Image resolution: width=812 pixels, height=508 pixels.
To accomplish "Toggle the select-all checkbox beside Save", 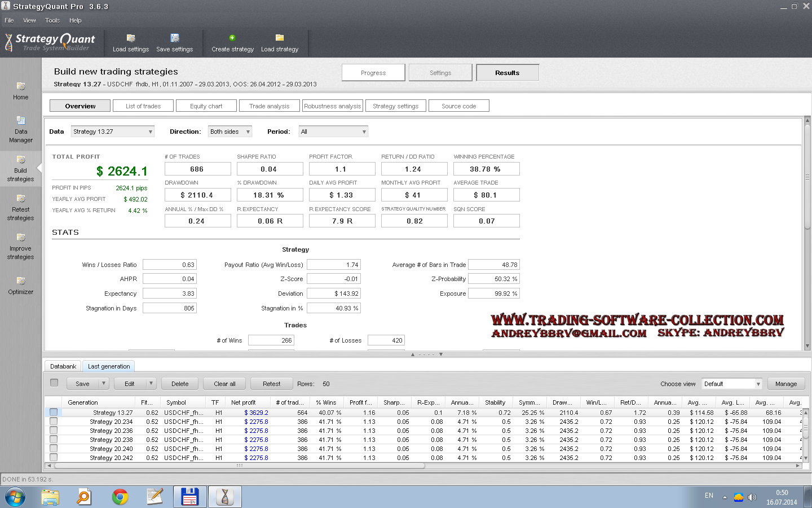I will [x=54, y=383].
